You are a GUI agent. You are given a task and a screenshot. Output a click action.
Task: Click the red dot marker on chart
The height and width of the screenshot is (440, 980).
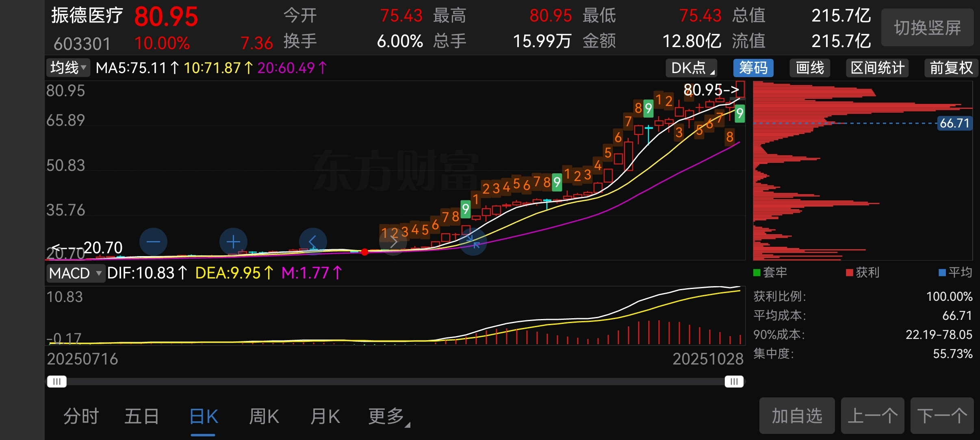click(364, 252)
